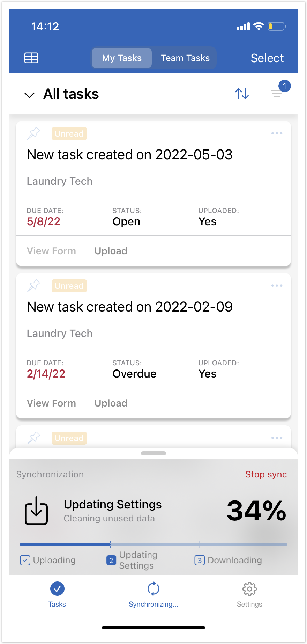Grab the sync panel drag handle
The width and height of the screenshot is (307, 644).
pyautogui.click(x=153, y=453)
